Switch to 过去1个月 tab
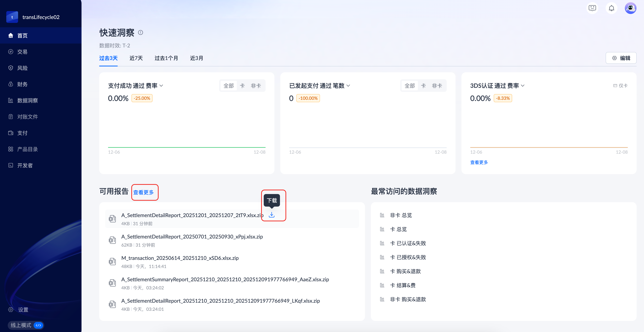This screenshot has height=332, width=644. 166,58
